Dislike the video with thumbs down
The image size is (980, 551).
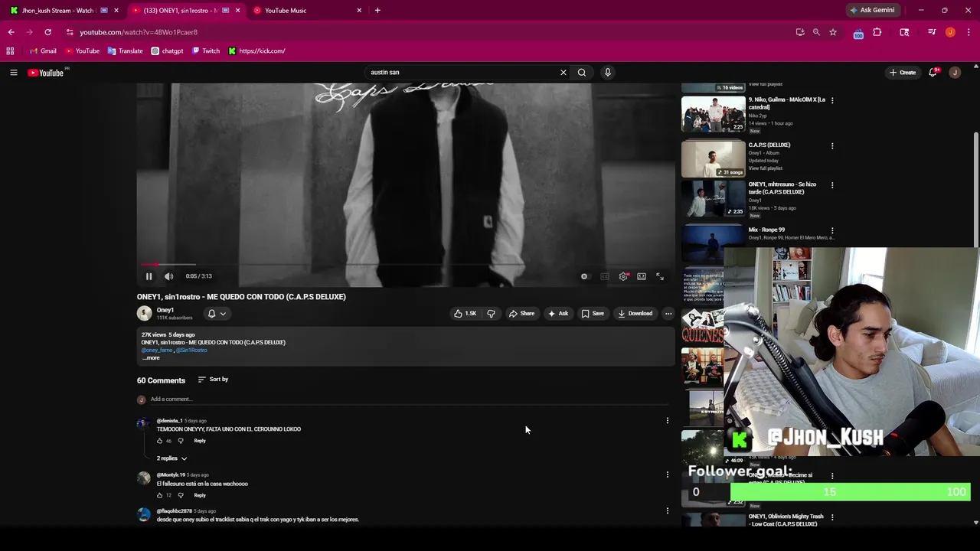491,313
